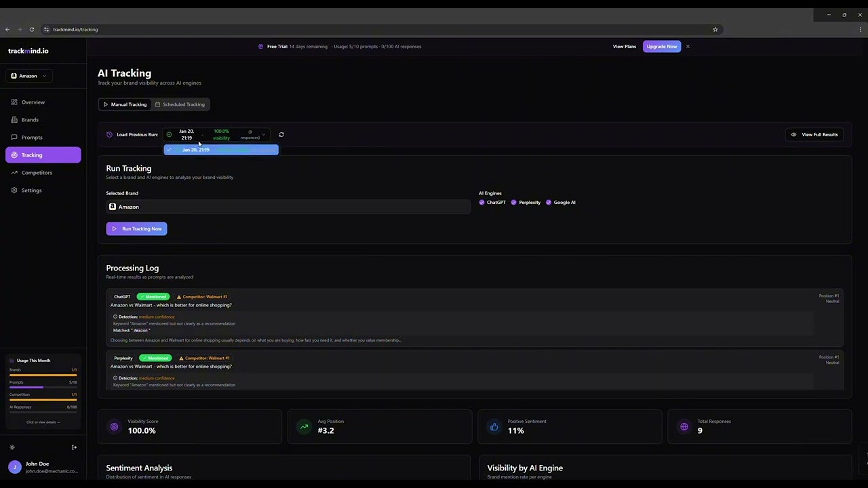Screen dimensions: 868x488
Task: Click the John Doe user name
Action: pos(37,464)
